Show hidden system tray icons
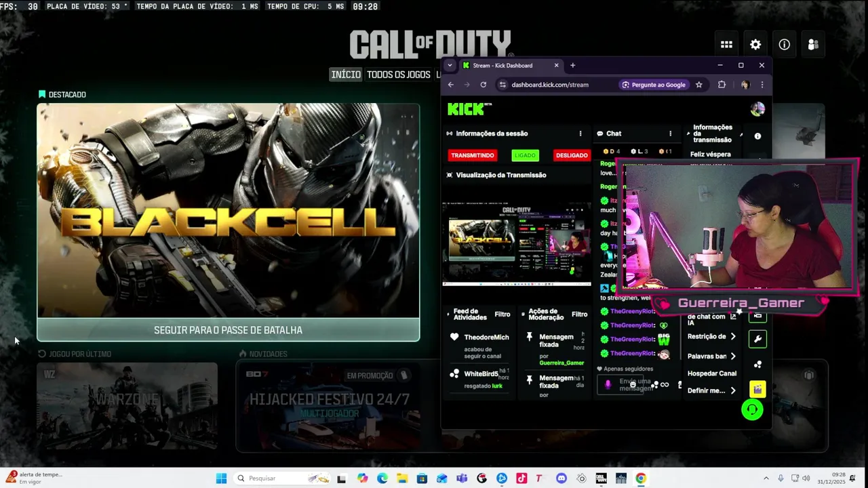This screenshot has height=488, width=868. coord(766,479)
